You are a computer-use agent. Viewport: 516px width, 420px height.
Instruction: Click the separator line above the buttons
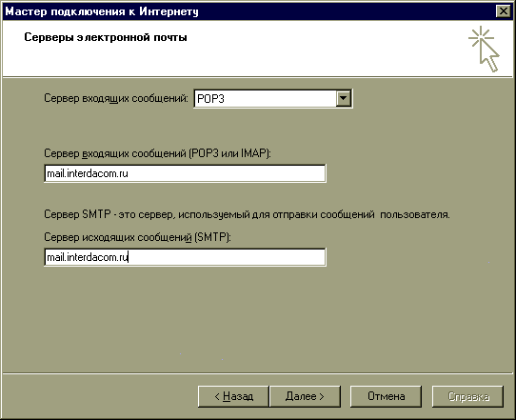pyautogui.click(x=257, y=373)
